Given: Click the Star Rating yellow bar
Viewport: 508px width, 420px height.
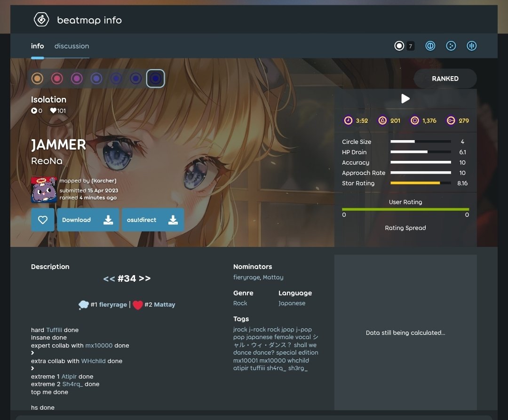Looking at the screenshot, I should point(421,183).
